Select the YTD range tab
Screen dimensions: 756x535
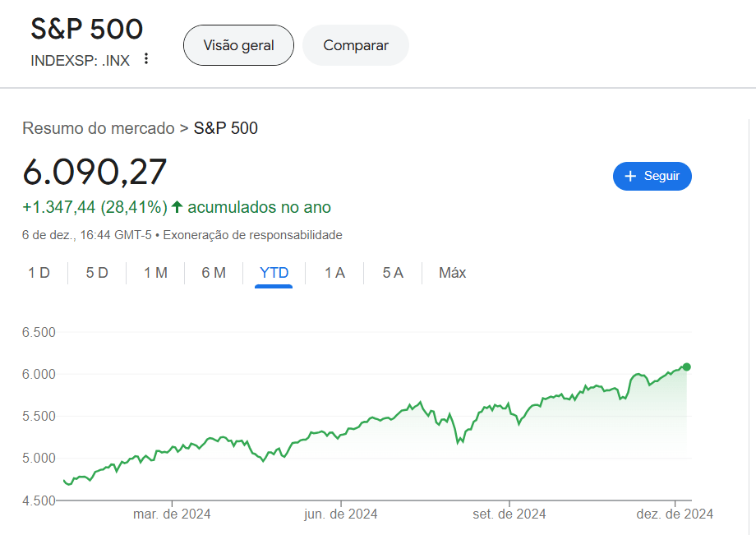point(274,273)
